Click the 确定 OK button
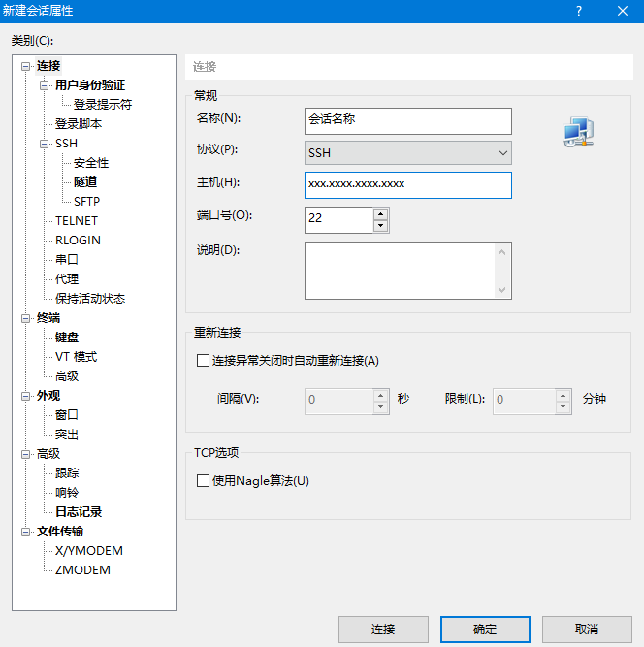644x647 pixels. 485,630
